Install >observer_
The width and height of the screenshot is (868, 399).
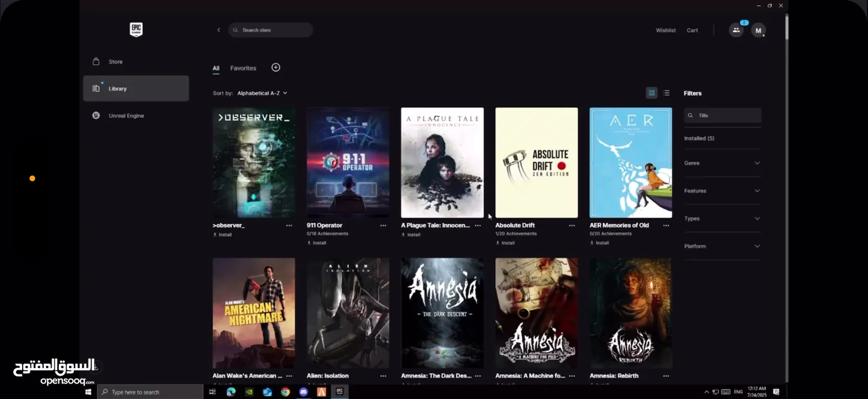tap(222, 234)
